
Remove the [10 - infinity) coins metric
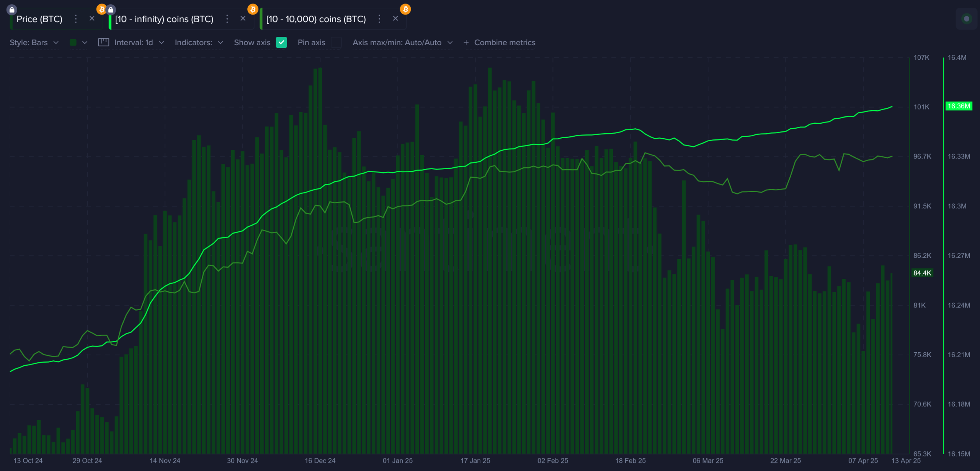243,18
